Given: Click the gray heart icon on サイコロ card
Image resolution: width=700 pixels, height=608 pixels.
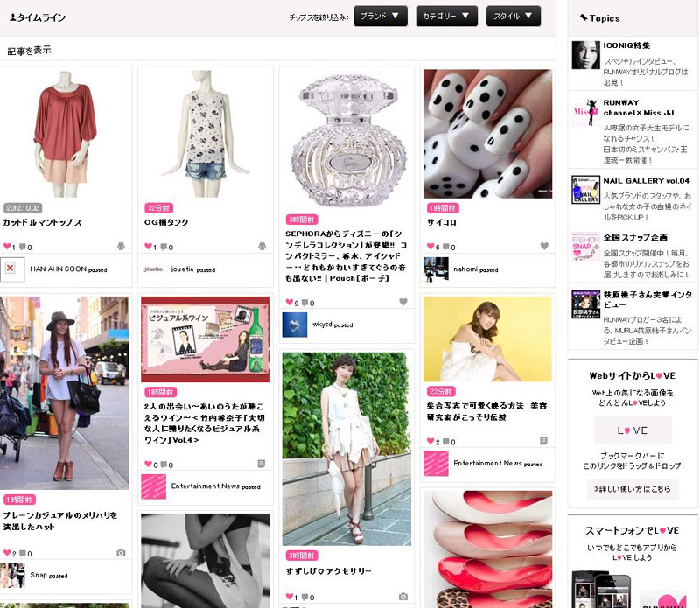Looking at the screenshot, I should (544, 246).
